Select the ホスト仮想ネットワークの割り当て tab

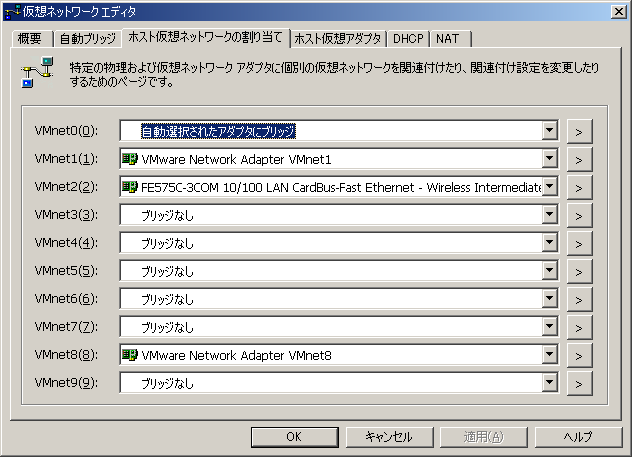(x=206, y=37)
